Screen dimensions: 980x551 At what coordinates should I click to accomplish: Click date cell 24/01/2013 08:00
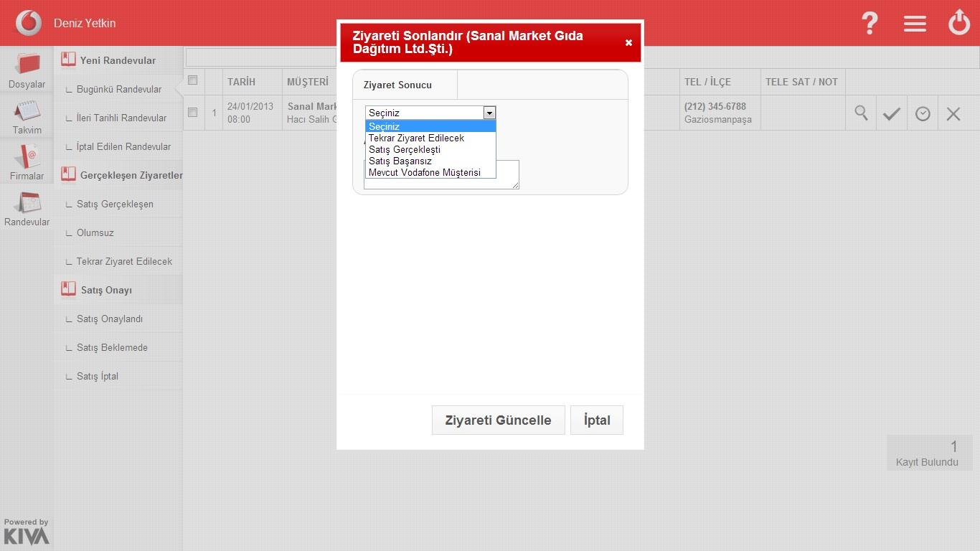coord(250,113)
